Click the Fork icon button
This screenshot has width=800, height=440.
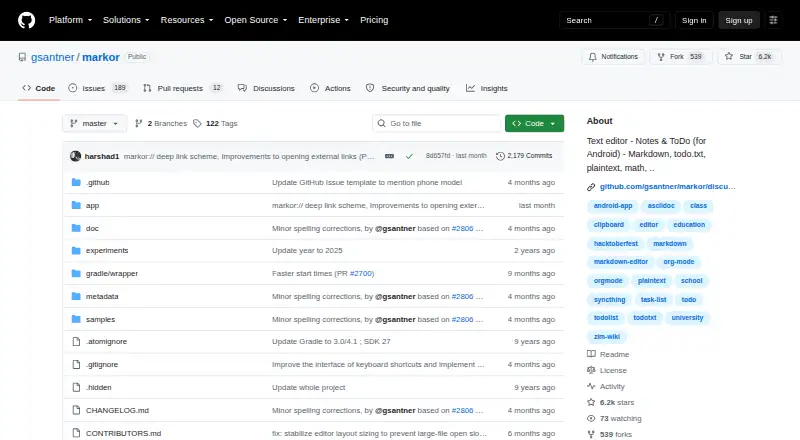(x=681, y=57)
